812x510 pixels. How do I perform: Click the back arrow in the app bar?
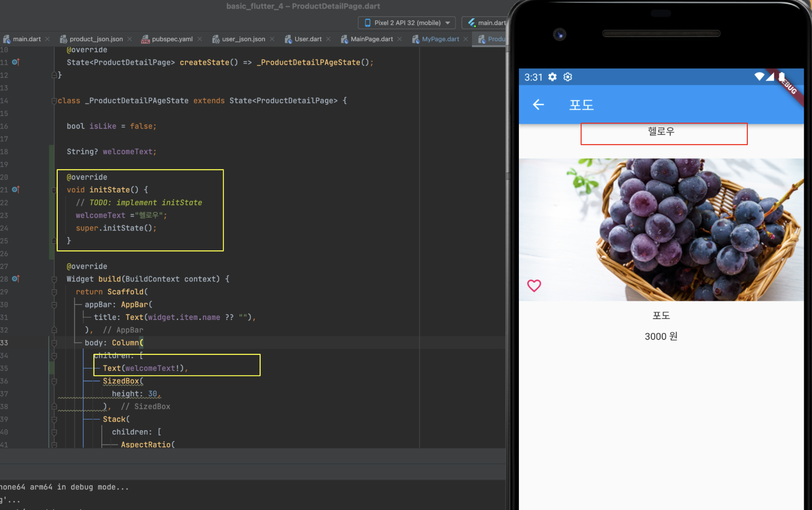tap(538, 104)
